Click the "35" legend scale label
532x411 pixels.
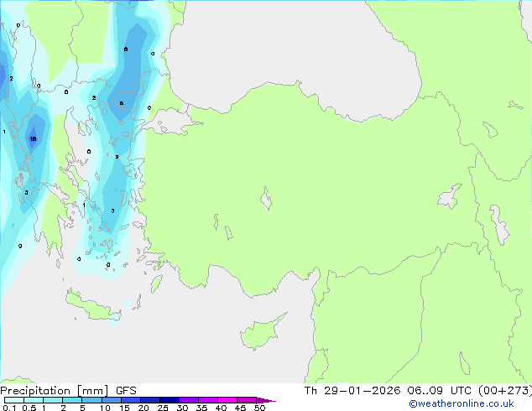click(x=201, y=408)
